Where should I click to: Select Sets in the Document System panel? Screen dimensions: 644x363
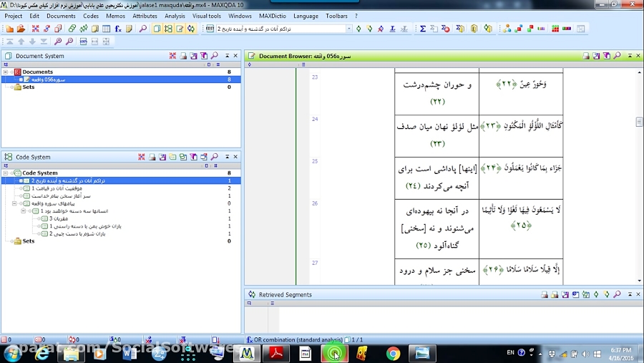(x=29, y=87)
